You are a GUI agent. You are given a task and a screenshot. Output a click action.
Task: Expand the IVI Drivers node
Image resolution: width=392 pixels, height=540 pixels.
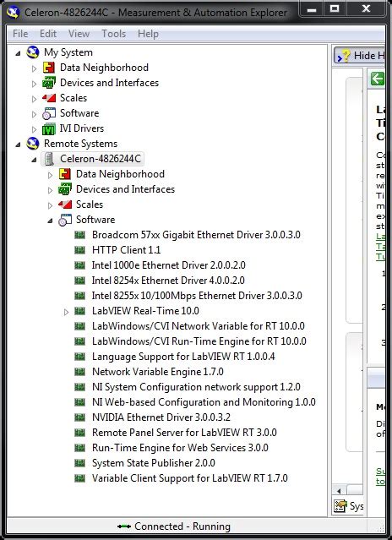34,129
